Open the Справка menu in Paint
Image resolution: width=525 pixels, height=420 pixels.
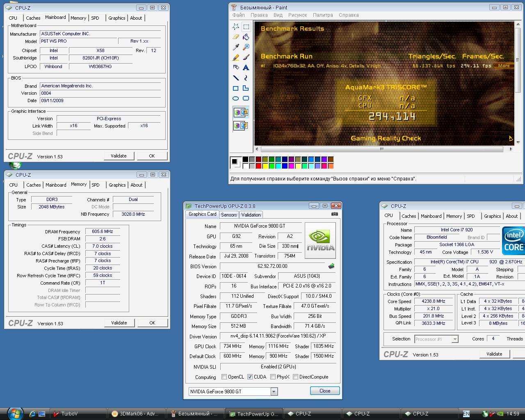(349, 15)
